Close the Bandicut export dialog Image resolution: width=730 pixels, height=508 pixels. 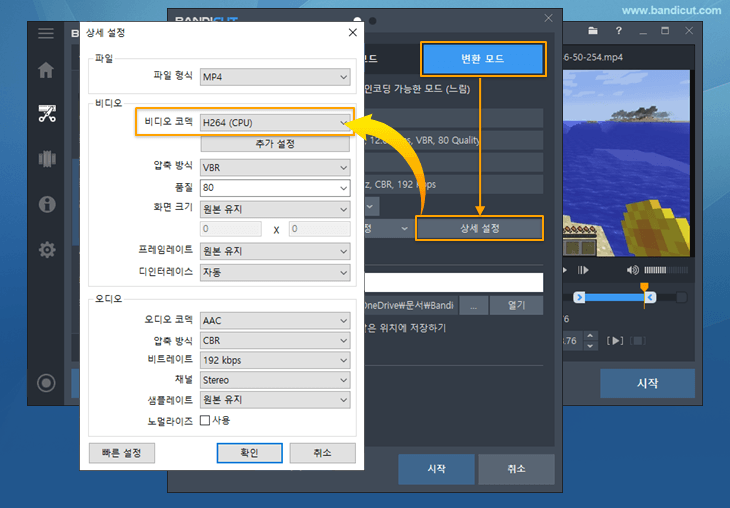point(548,18)
